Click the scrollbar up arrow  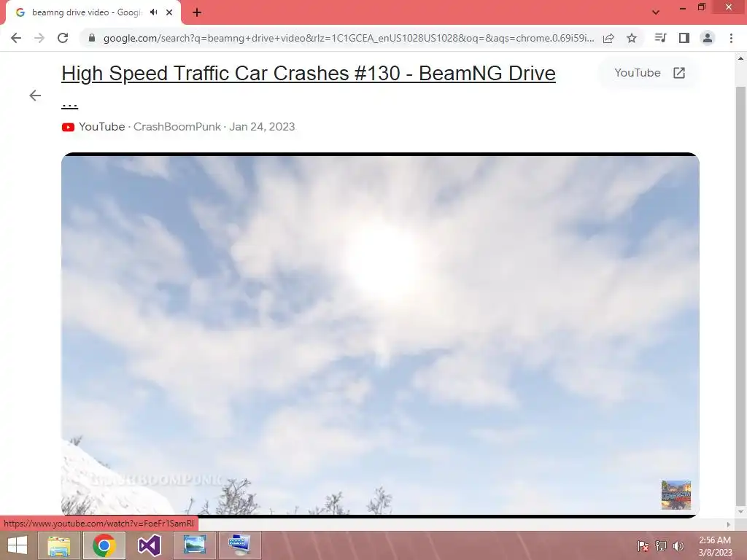point(740,58)
